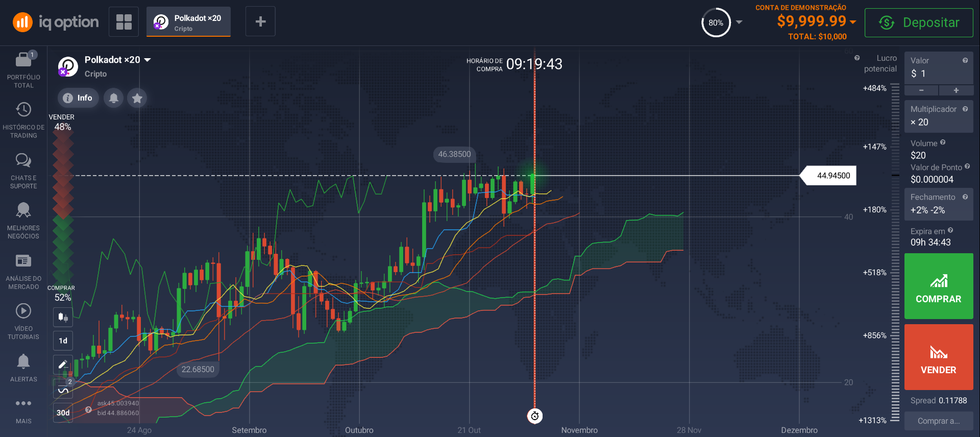Screen dimensions: 980x437
Task: Open Histórico de Trading in sidebar
Action: 23,120
